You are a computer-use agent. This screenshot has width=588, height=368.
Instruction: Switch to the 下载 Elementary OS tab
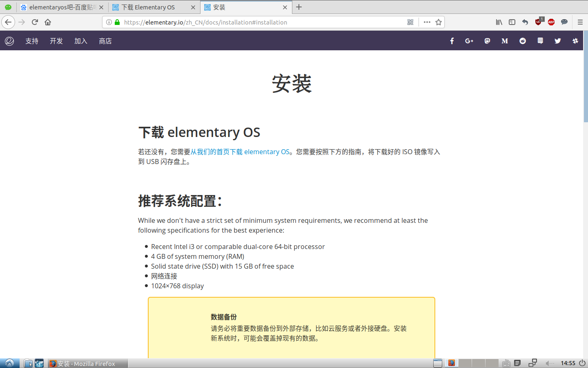point(154,7)
